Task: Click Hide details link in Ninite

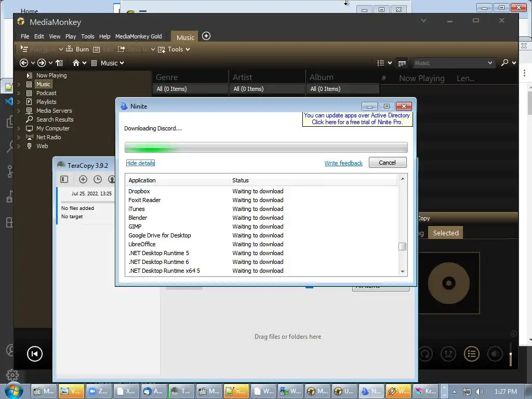Action: click(140, 163)
